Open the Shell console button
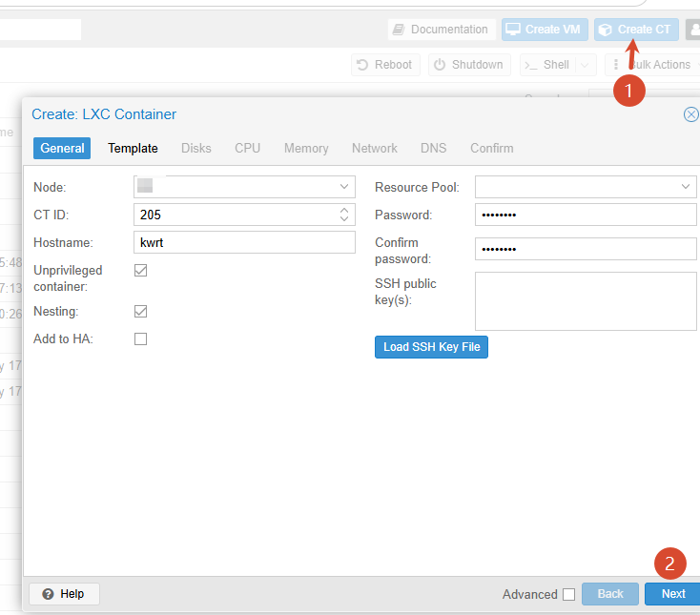This screenshot has height=615, width=700. [548, 65]
